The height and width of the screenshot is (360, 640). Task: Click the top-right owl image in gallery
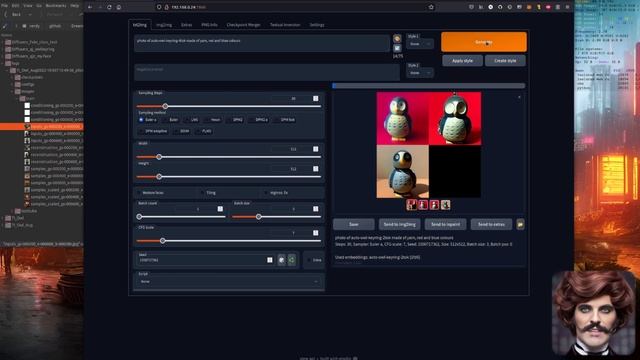455,118
